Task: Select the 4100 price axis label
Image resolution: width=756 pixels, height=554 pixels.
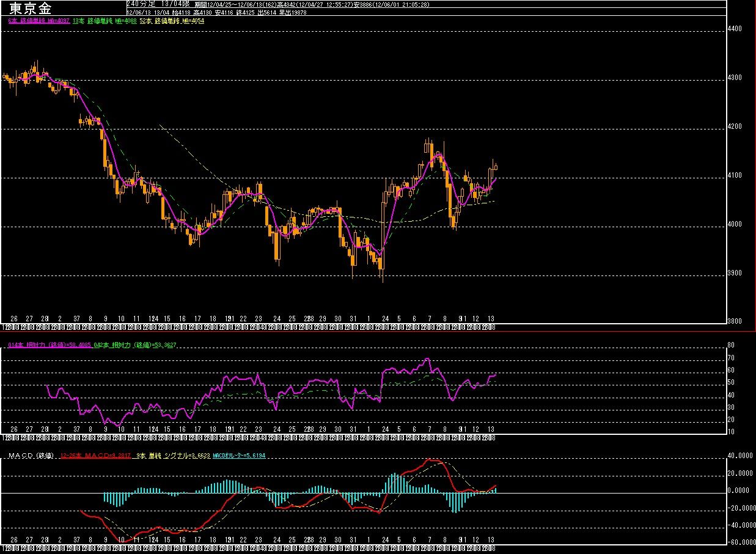Action: pyautogui.click(x=735, y=176)
